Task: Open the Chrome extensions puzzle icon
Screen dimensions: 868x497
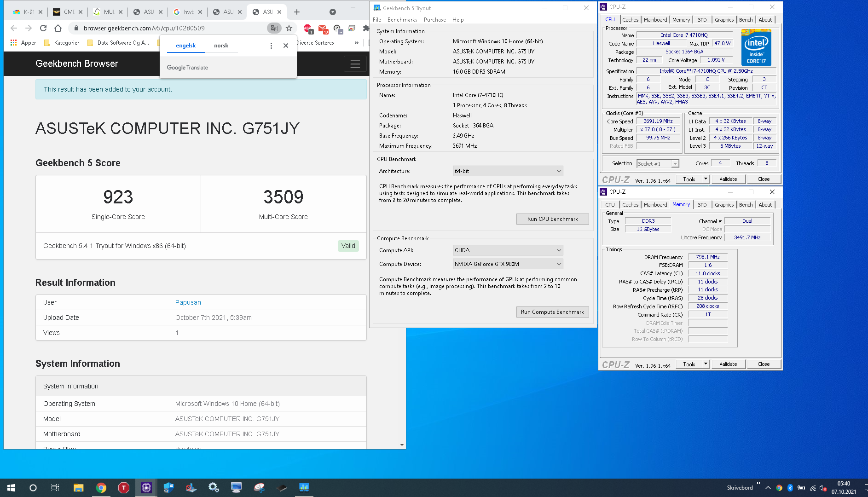Action: pyautogui.click(x=366, y=28)
